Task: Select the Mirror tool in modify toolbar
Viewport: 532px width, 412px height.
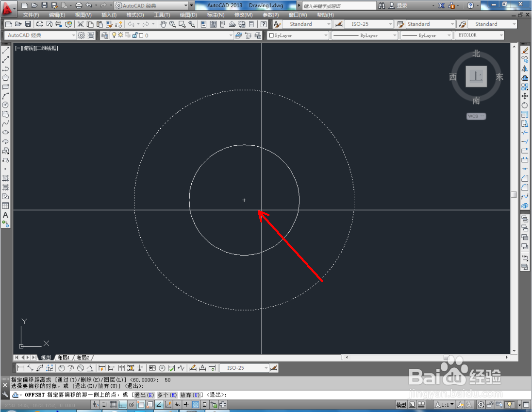Action: 525,69
